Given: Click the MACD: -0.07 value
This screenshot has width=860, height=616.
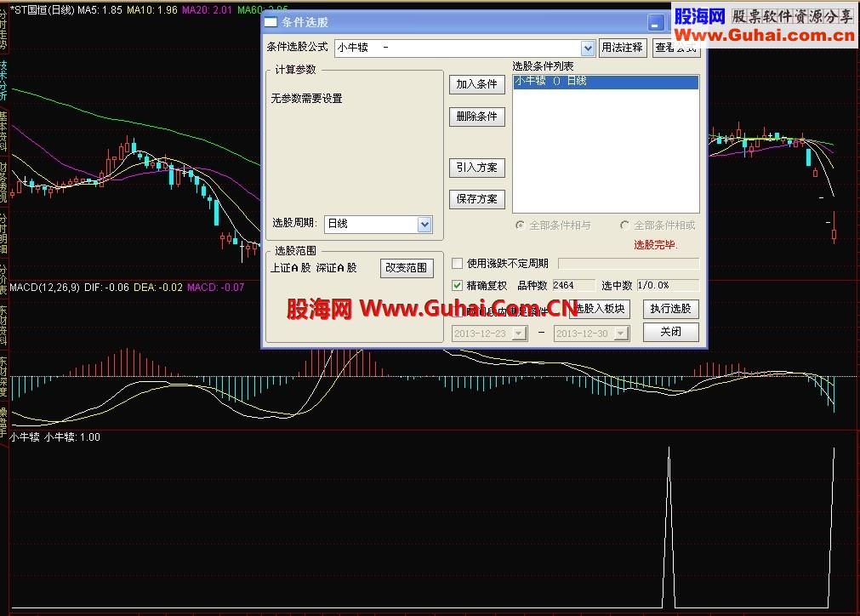Looking at the screenshot, I should point(215,288).
